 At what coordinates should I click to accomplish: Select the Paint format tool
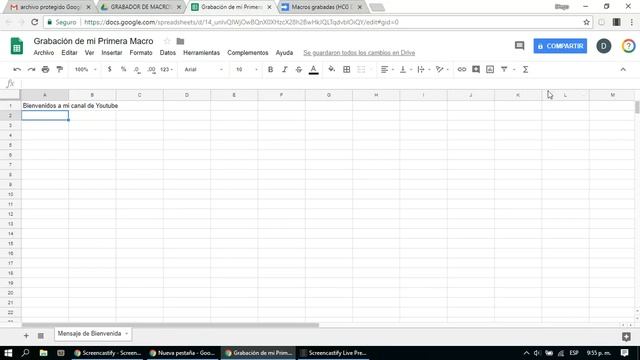point(60,69)
